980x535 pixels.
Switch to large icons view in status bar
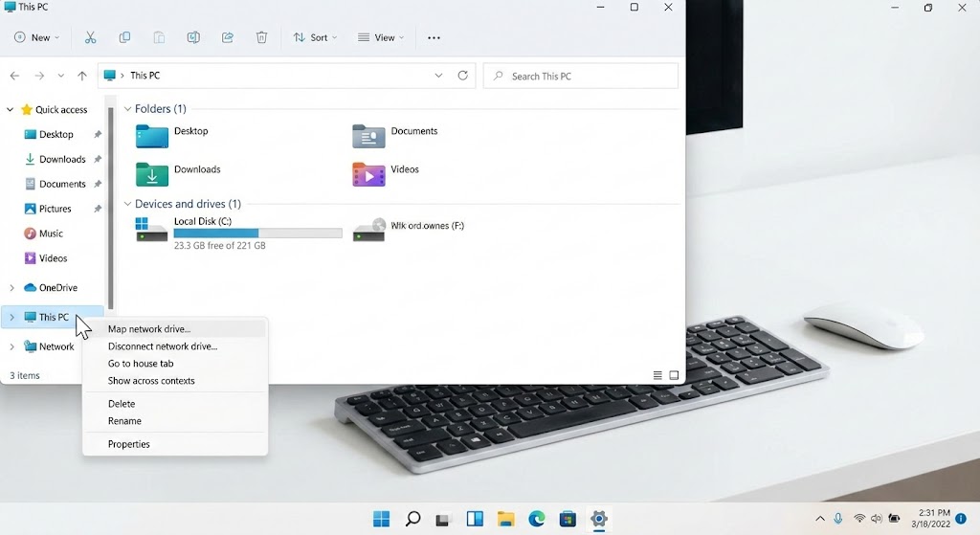click(674, 375)
